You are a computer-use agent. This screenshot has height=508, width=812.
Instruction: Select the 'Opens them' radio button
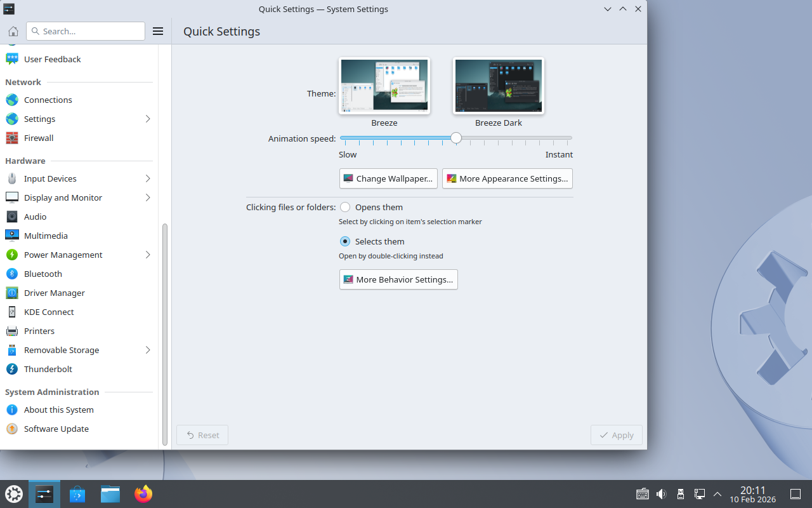345,207
